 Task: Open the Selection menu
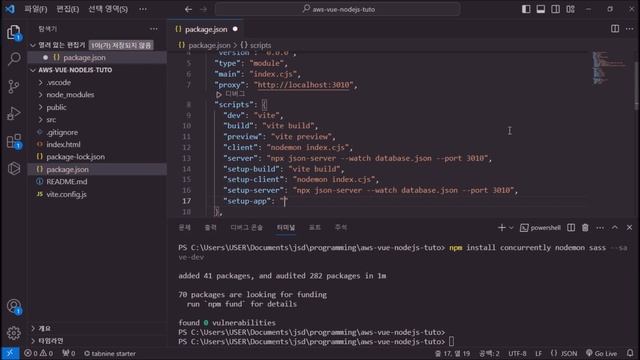point(108,9)
